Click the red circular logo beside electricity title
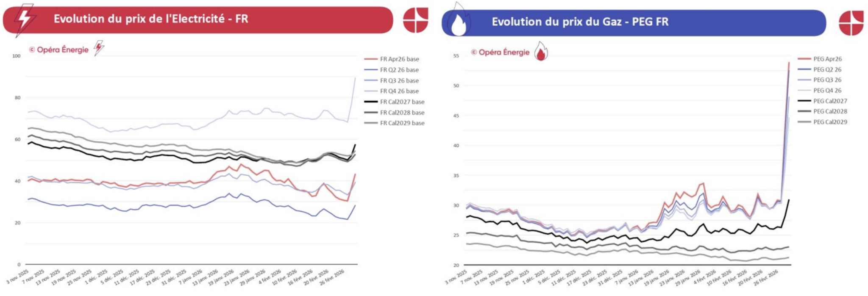This screenshot has width=868, height=296. click(x=415, y=20)
